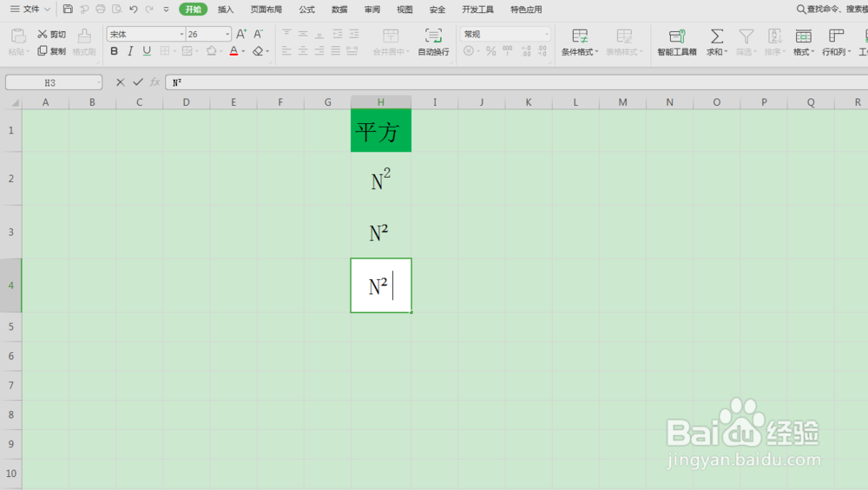Cut selection with 剪切

point(51,35)
